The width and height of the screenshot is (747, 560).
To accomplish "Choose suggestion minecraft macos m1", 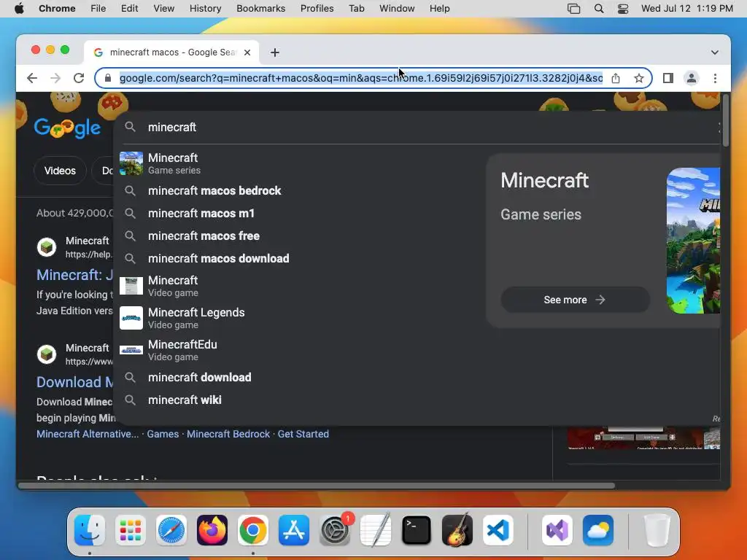I will coord(300,214).
